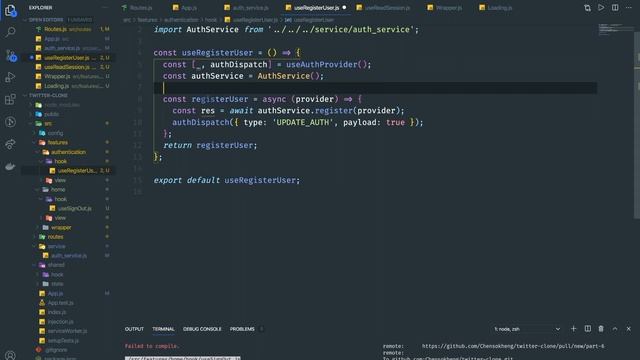
Task: Open useSignOut.js in file tree
Action: (75, 208)
